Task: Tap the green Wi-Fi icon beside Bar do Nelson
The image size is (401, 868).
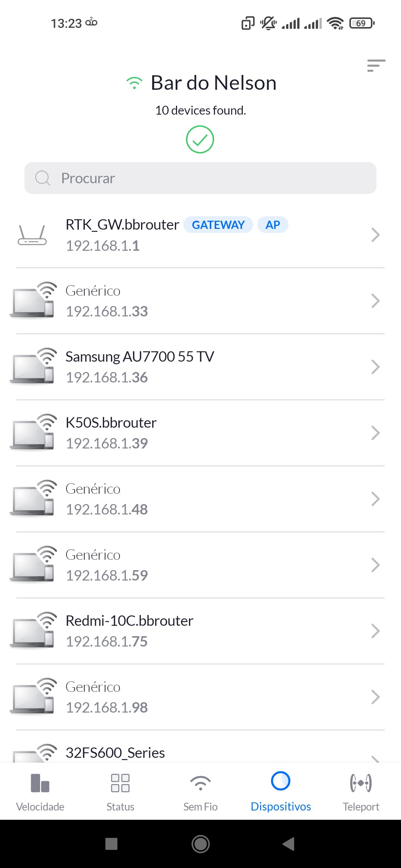Action: 134,83
